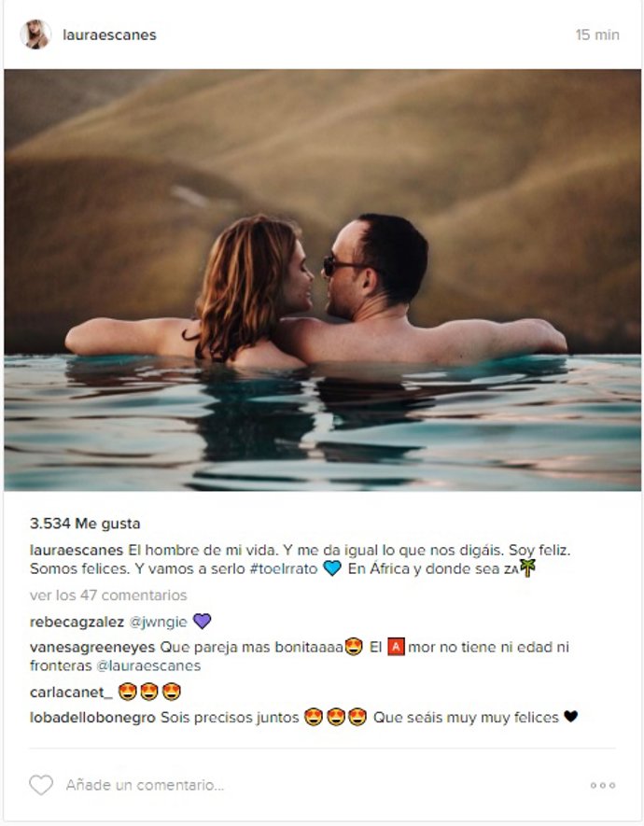Click lauraescanes profile avatar picture
The width and height of the screenshot is (644, 826).
tap(35, 35)
